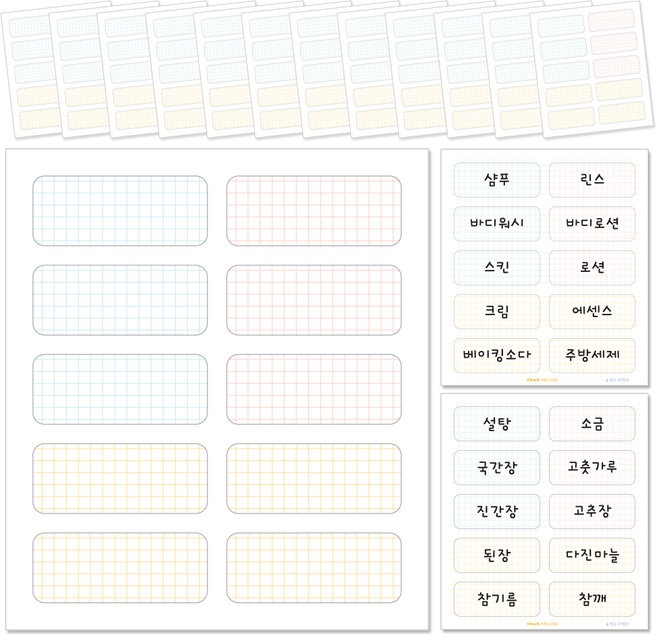
Task: Select the 고추장 label
Action: point(592,511)
